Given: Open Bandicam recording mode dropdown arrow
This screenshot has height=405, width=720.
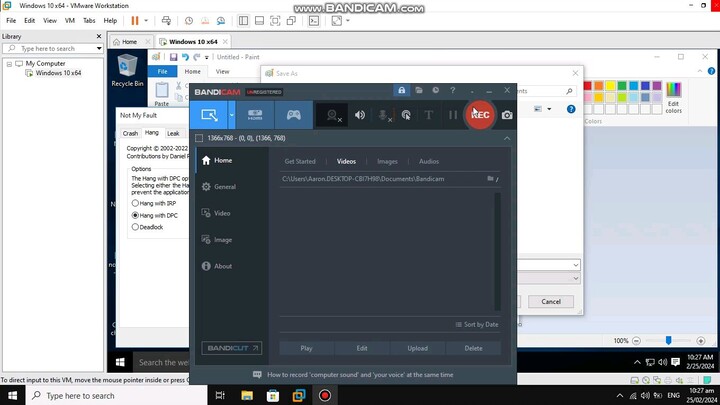Looking at the screenshot, I should click(232, 115).
